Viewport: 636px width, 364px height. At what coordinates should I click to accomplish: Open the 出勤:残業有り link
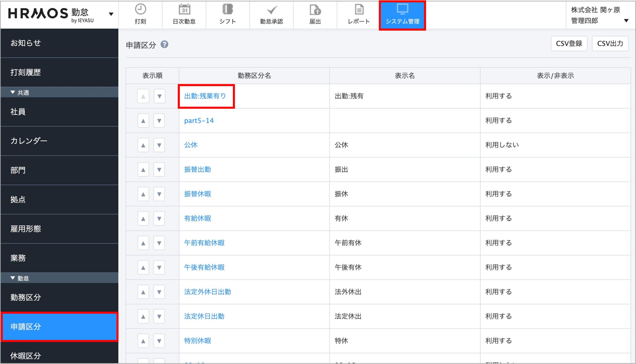[205, 96]
